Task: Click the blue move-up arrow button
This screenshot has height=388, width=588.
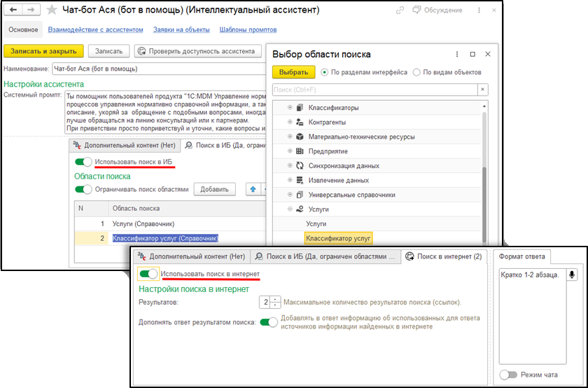Action: pos(252,189)
